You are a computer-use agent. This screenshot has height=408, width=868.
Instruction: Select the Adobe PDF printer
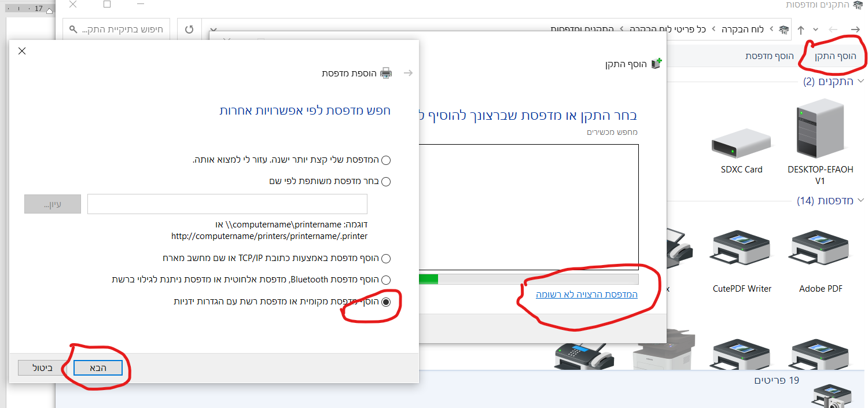tap(819, 249)
